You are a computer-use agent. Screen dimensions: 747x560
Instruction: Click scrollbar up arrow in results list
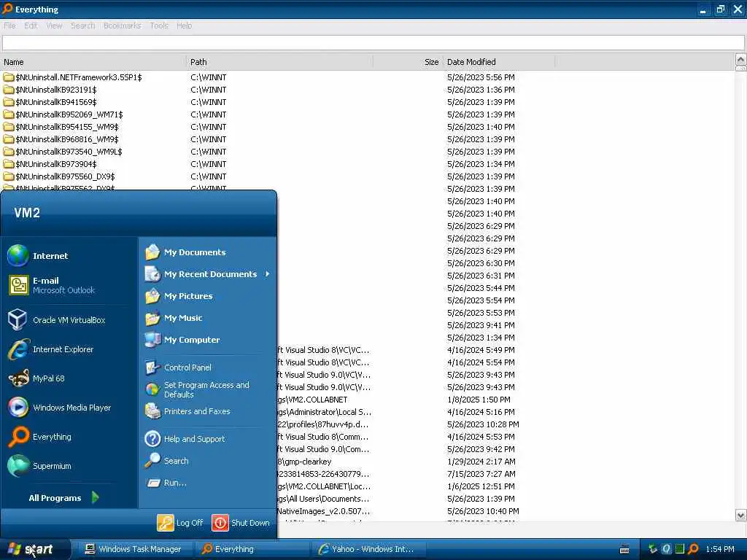tap(740, 60)
